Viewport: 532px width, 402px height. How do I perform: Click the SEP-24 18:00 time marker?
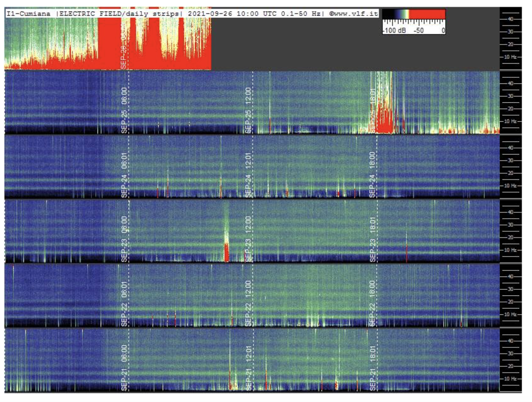pyautogui.click(x=372, y=175)
